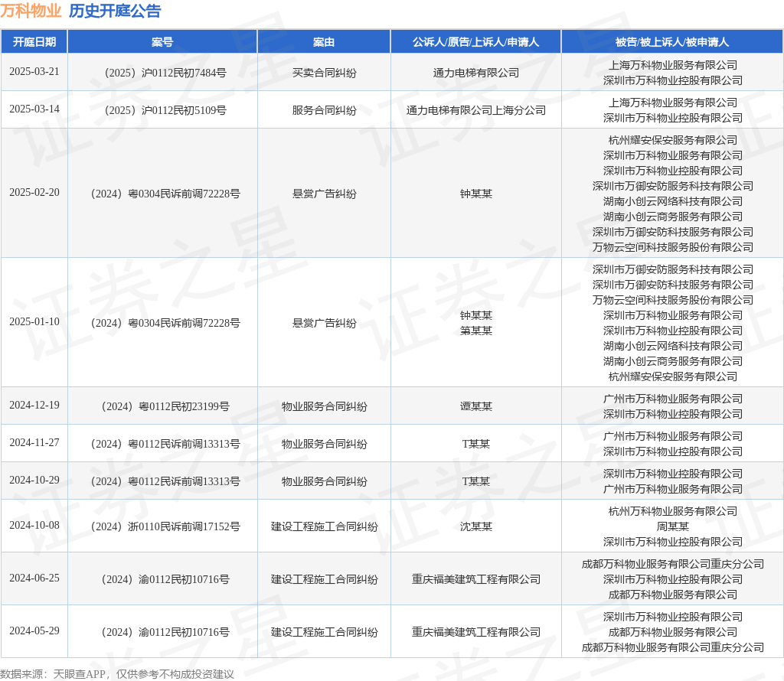784x681 pixels.
Task: Click defendant 杭州万科物业服务有限公司
Action: pyautogui.click(x=672, y=512)
